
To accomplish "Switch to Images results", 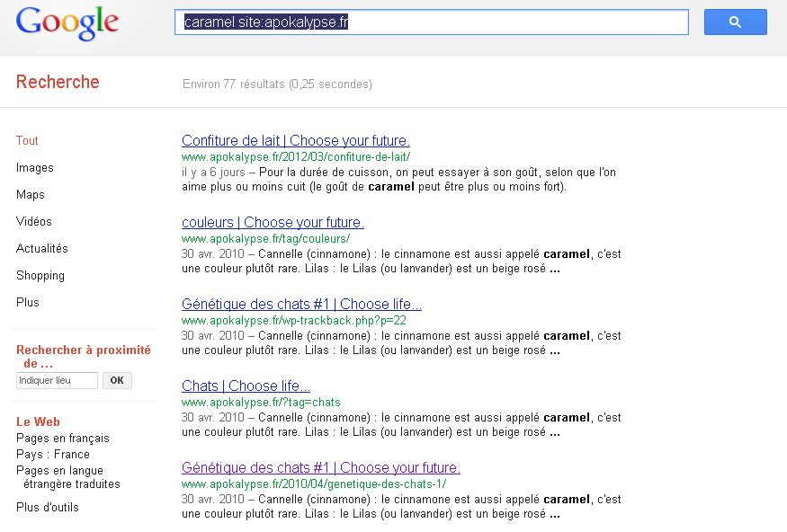I will coord(35,167).
